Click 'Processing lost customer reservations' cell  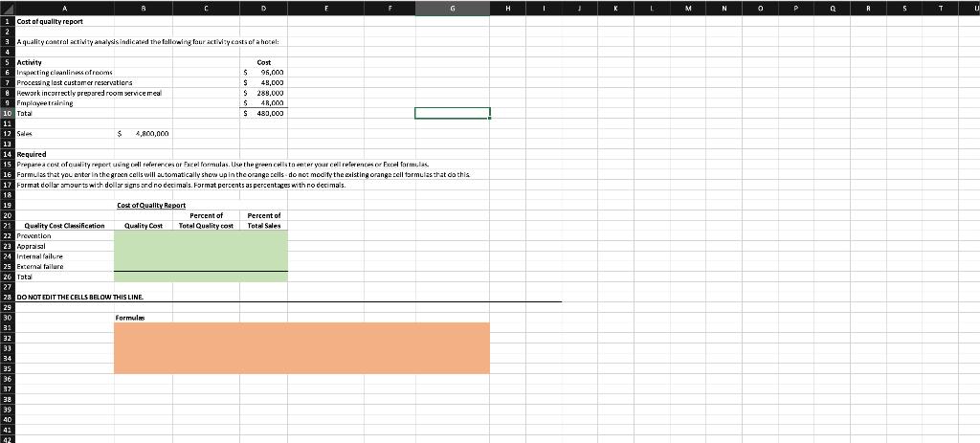pos(74,82)
